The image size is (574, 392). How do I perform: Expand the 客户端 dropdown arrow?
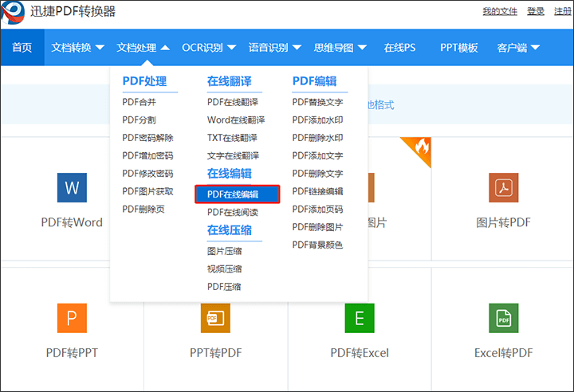[x=535, y=48]
